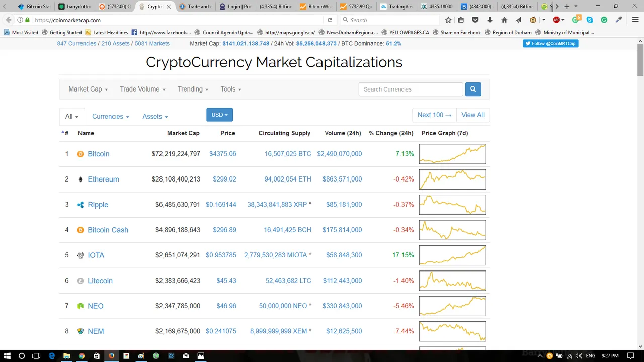Switch to the BitcoinWisdom tab
Image resolution: width=644 pixels, height=362 pixels.
316,7
